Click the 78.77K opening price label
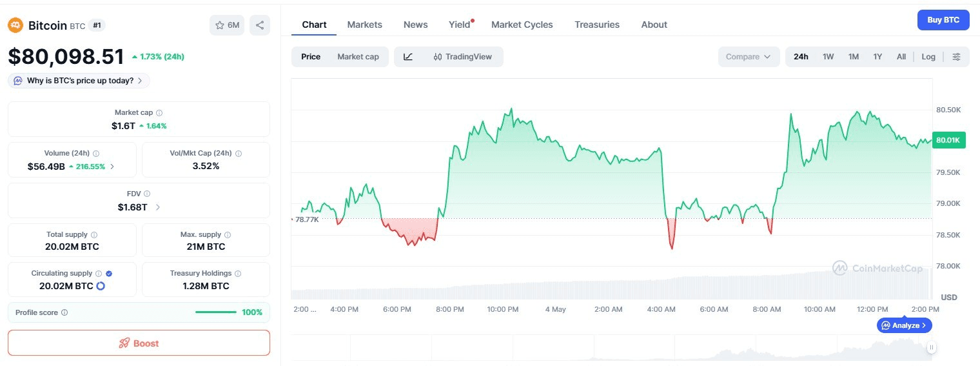The width and height of the screenshot is (980, 366). [x=307, y=219]
